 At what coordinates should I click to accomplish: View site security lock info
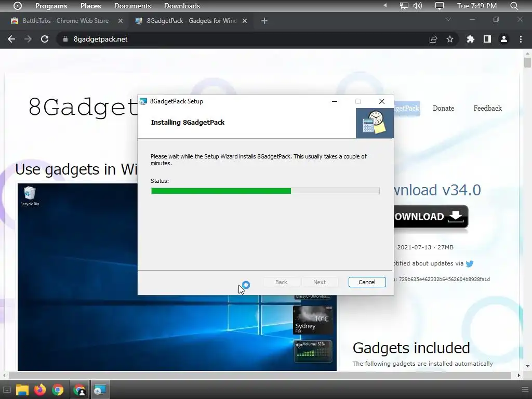[x=65, y=39]
